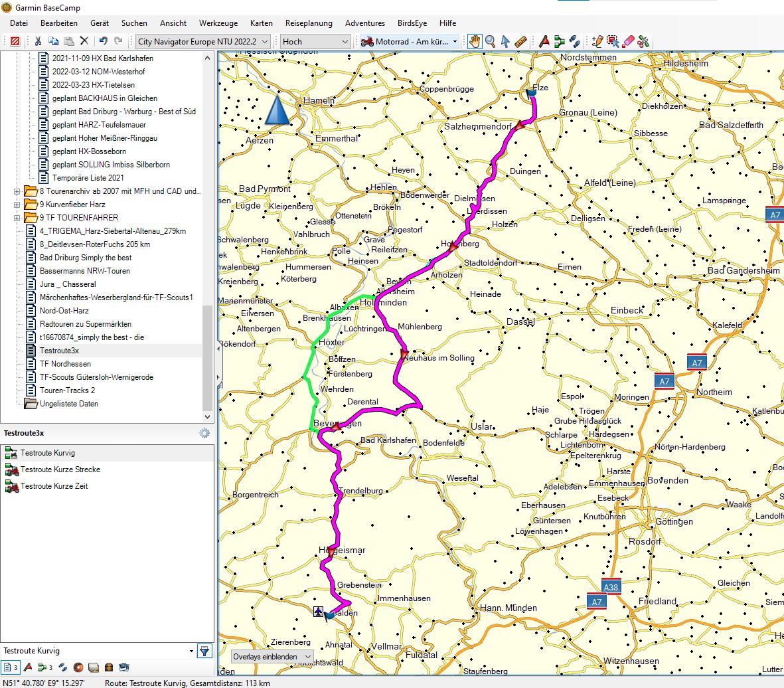Screen dimensions: 784x688
Task: Toggle the filter funnel button
Action: [x=204, y=651]
